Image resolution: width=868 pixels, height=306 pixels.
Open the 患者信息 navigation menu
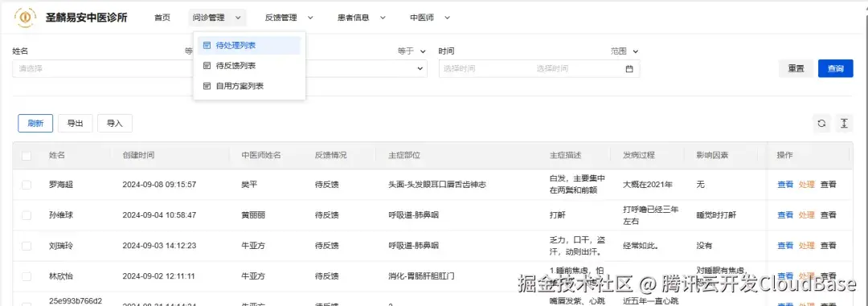click(362, 18)
